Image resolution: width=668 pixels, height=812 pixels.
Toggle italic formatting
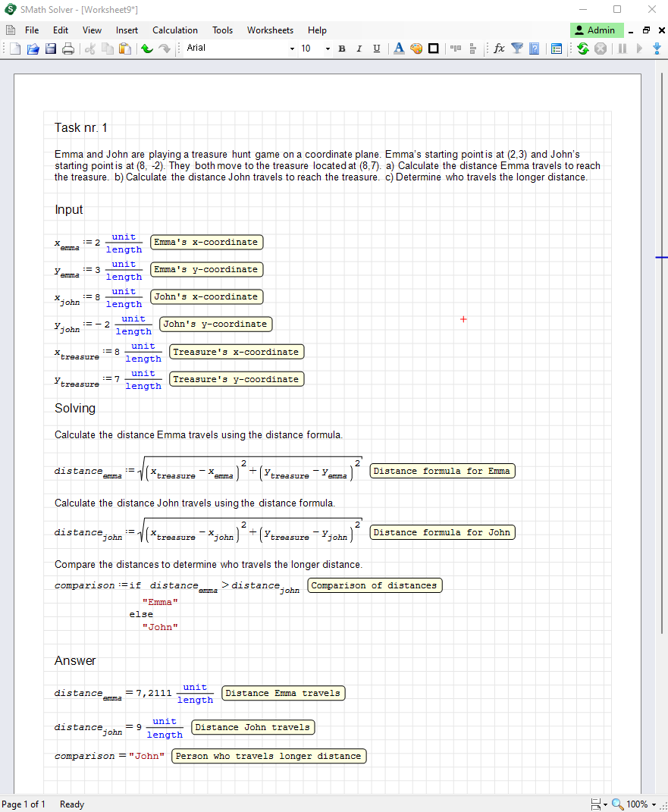pos(359,49)
